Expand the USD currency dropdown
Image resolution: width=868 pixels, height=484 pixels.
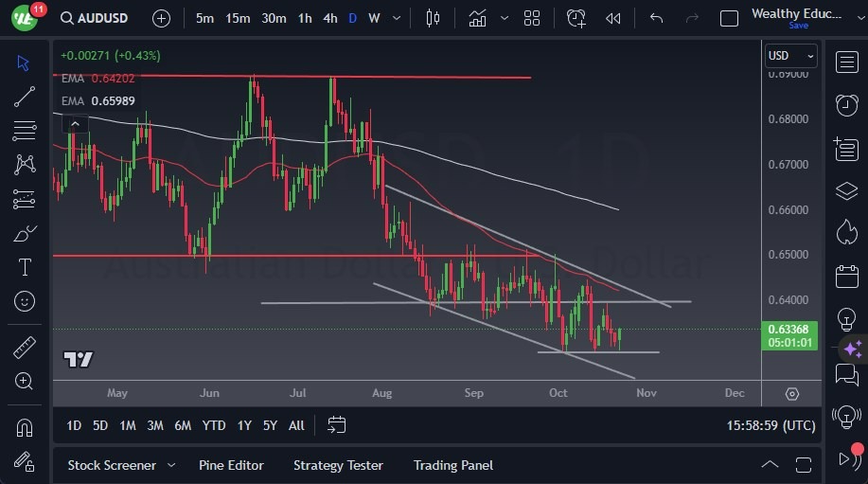click(x=790, y=55)
